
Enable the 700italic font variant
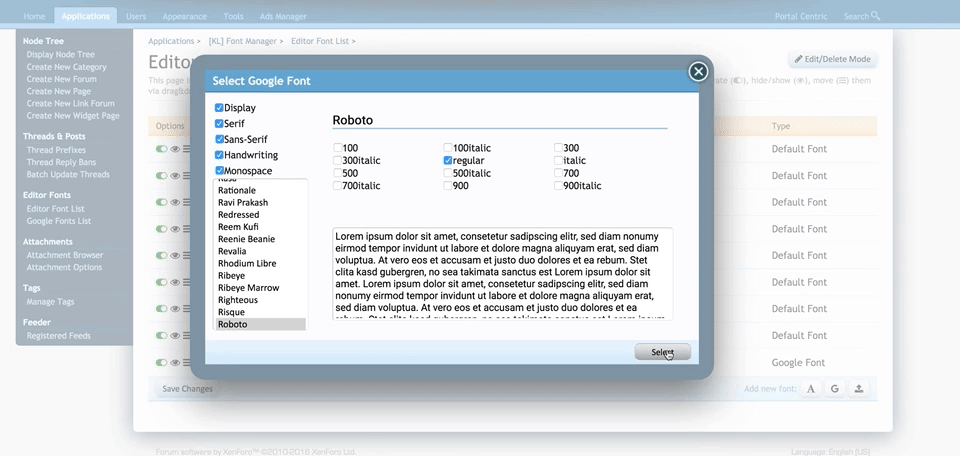click(338, 186)
